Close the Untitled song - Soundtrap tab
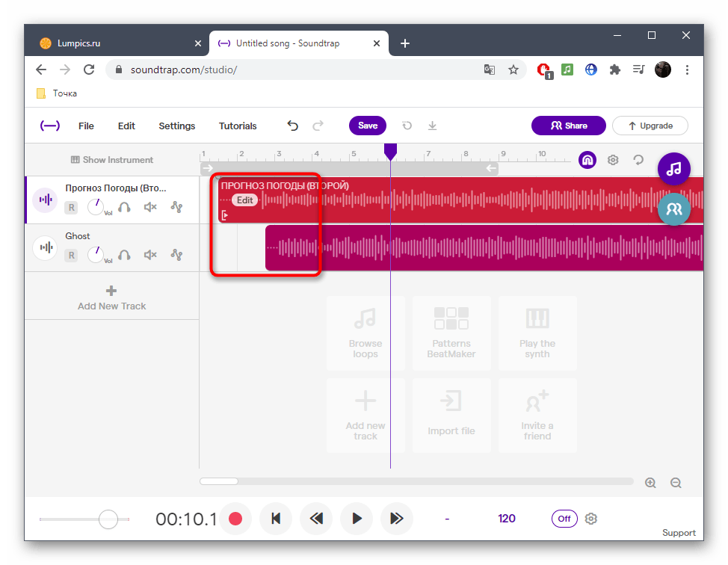728x565 pixels. 377,43
